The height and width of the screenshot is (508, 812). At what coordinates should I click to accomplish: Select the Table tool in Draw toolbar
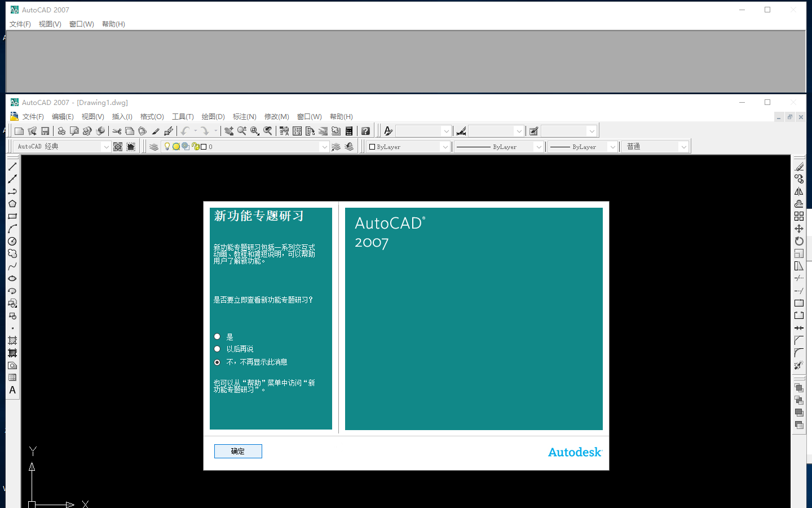[x=12, y=378]
